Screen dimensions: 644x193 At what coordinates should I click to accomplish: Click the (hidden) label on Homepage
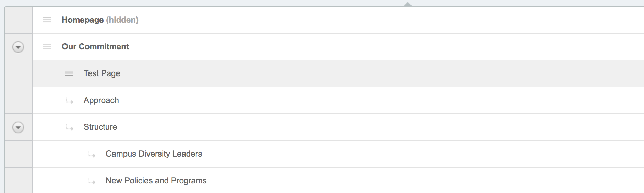click(122, 20)
